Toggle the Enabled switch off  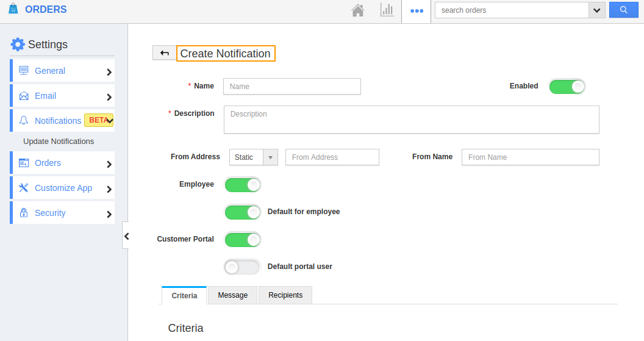[x=567, y=87]
